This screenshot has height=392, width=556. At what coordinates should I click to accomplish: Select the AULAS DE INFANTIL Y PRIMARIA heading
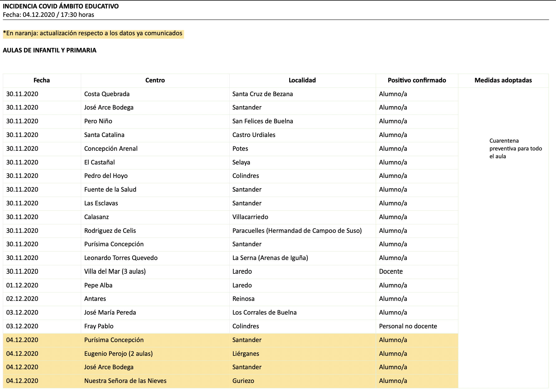[50, 50]
